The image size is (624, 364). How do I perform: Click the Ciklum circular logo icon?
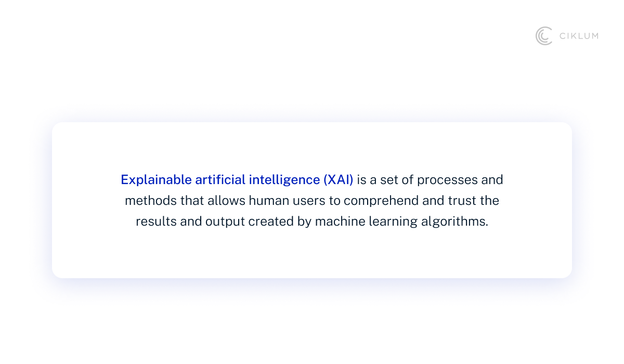pyautogui.click(x=544, y=36)
